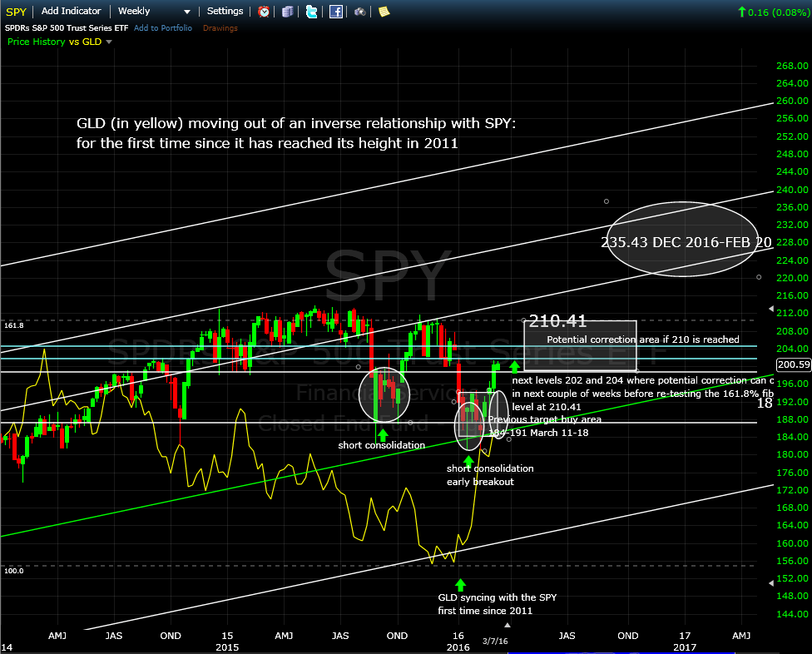This screenshot has height=654, width=812.
Task: Select the 3/7/16 date marker on time axis
Action: (495, 641)
